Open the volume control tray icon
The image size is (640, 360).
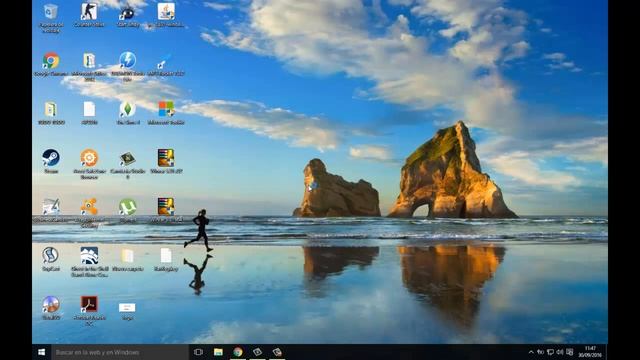coord(560,352)
